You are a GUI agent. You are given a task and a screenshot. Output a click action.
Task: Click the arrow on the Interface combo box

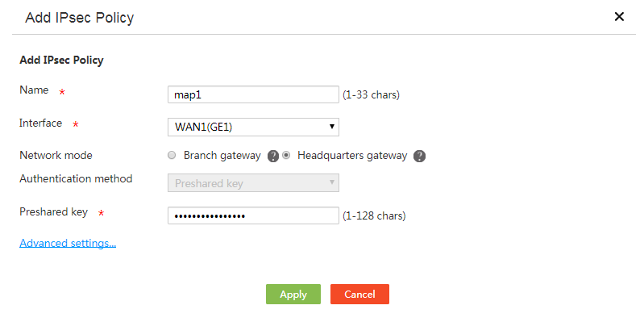pos(332,127)
